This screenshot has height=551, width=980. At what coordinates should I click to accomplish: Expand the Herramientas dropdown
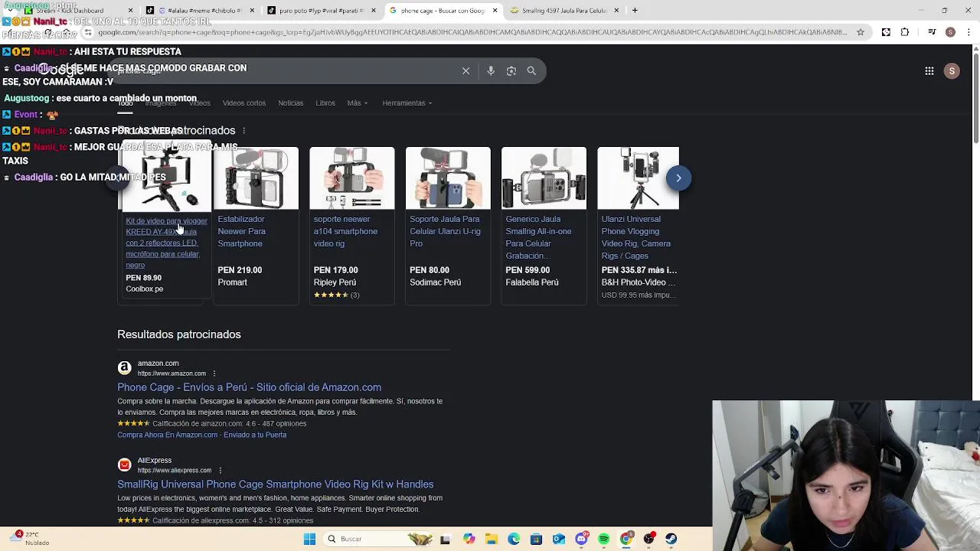click(407, 103)
